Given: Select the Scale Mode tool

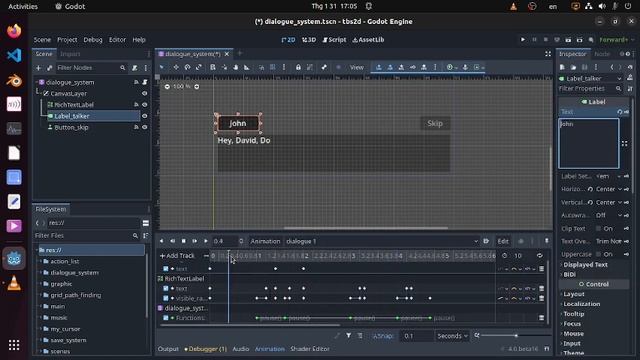Looking at the screenshot, I should pyautogui.click(x=199, y=67).
